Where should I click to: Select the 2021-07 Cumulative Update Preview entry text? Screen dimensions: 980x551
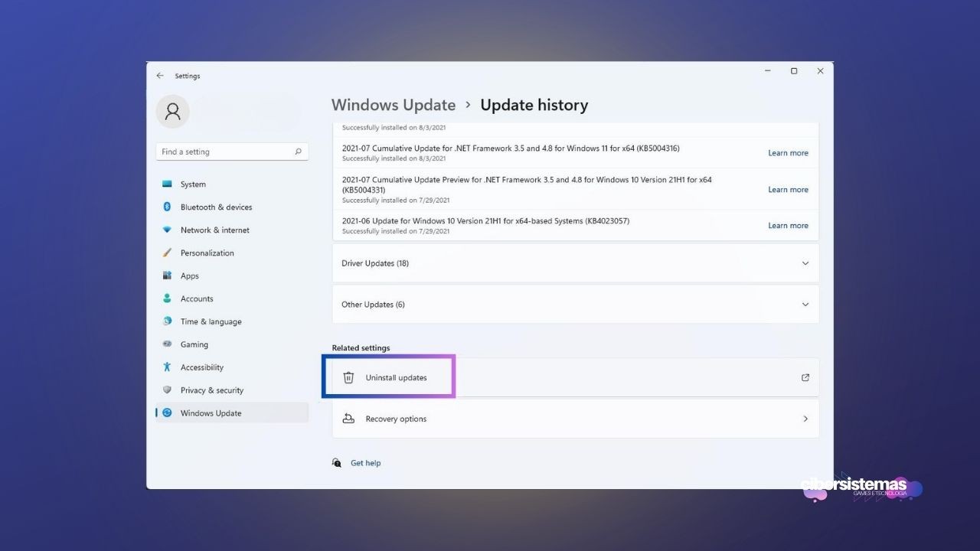tap(527, 184)
